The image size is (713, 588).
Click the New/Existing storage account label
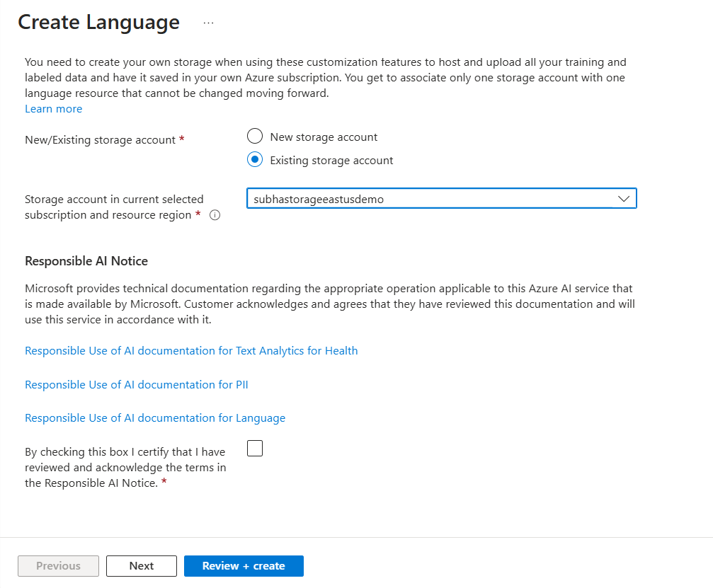pyautogui.click(x=100, y=140)
